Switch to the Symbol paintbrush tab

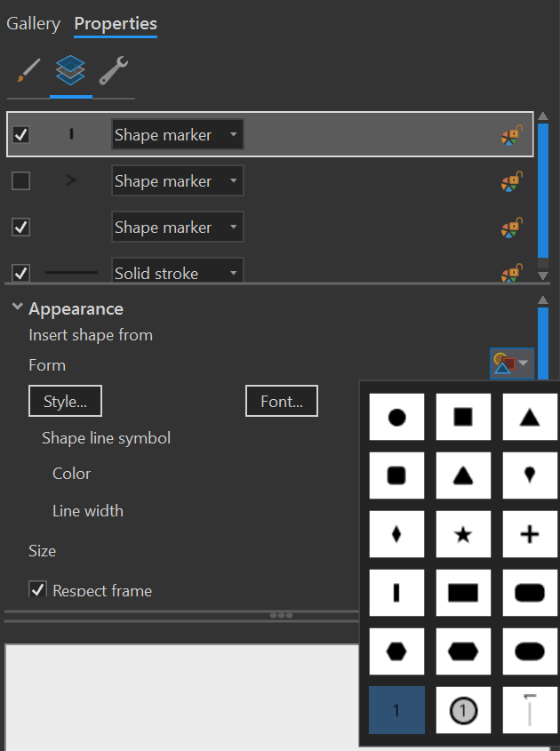point(28,71)
